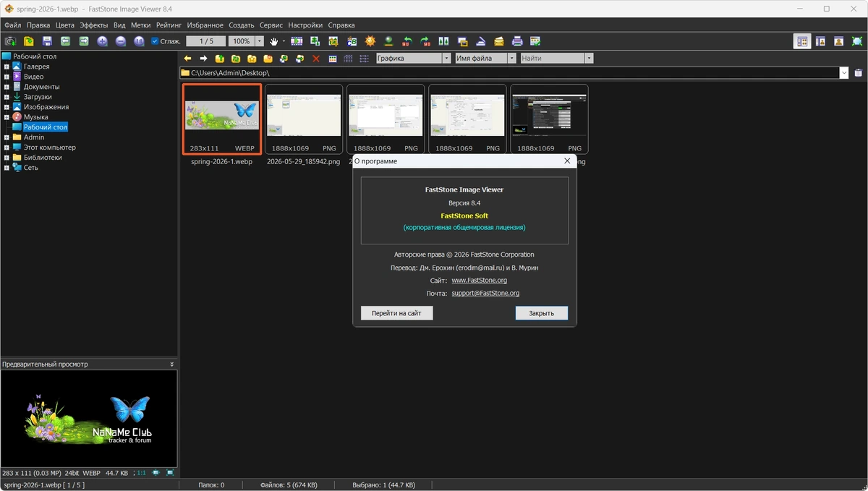The image size is (868, 491).
Task: Click the email envelope icon
Action: click(499, 41)
